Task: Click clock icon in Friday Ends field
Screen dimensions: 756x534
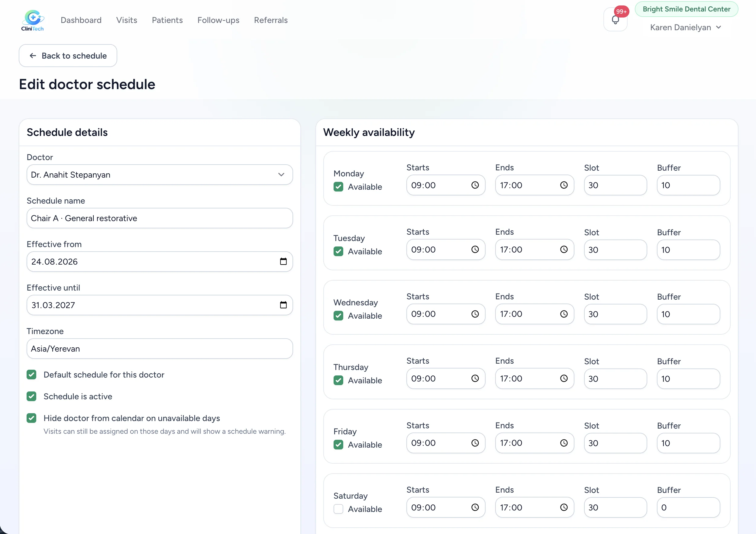Action: click(564, 443)
